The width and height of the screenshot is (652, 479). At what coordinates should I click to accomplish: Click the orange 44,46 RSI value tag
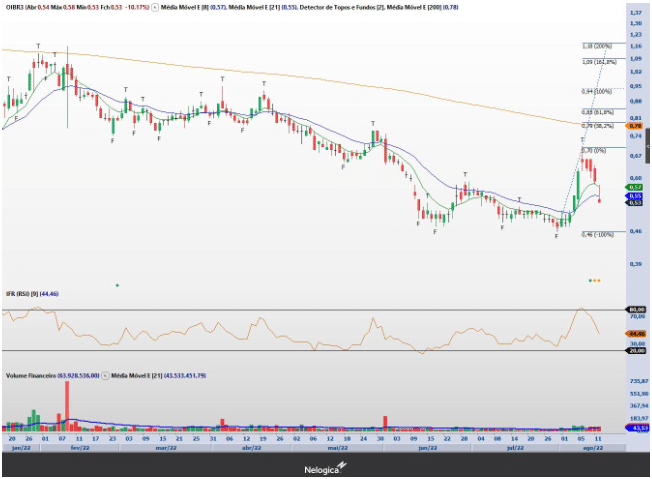click(635, 333)
